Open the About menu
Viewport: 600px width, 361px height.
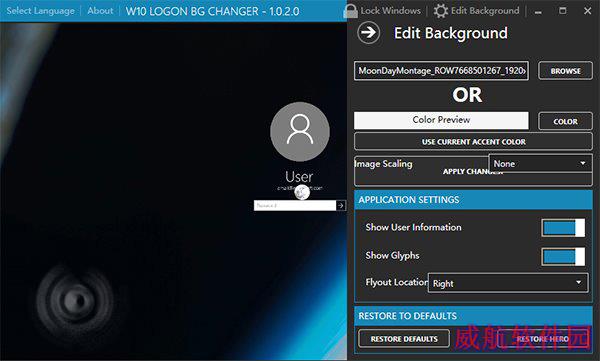coord(100,11)
